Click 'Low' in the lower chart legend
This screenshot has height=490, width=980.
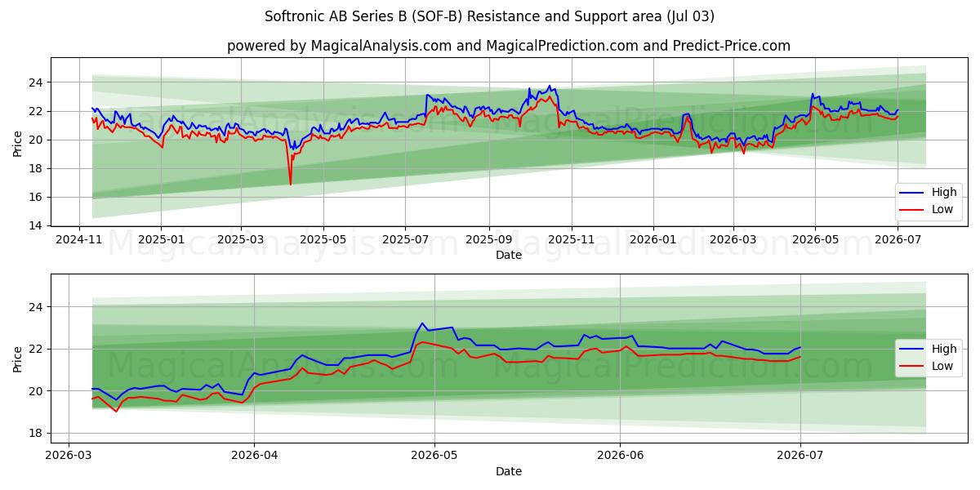[x=942, y=366]
